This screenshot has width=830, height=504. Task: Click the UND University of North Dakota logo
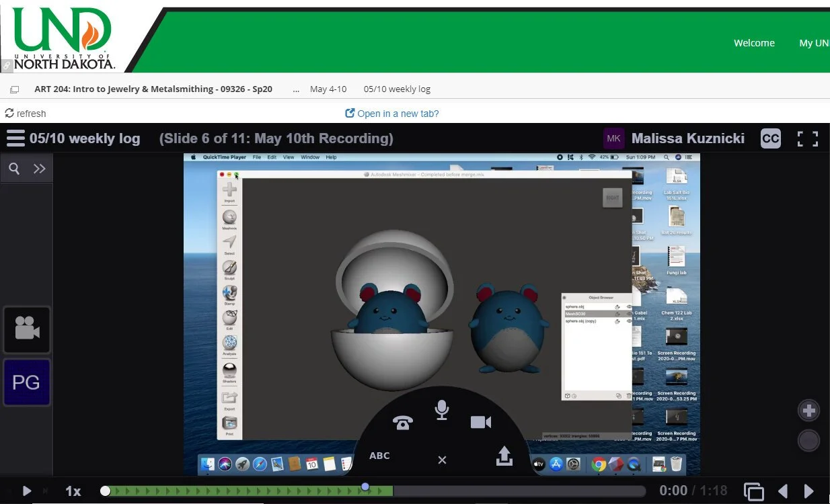(x=65, y=40)
